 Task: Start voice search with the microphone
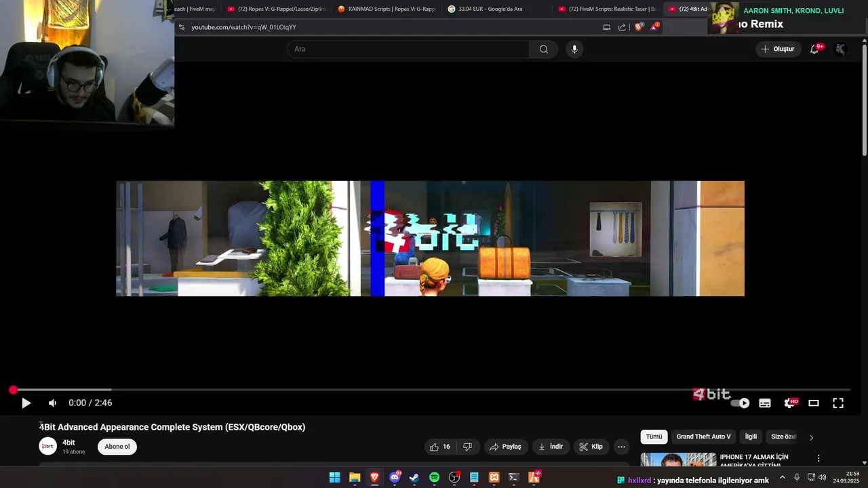click(x=574, y=49)
